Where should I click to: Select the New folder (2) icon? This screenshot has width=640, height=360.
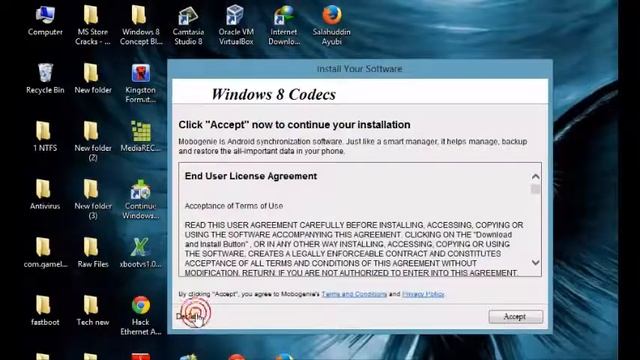[x=93, y=142]
